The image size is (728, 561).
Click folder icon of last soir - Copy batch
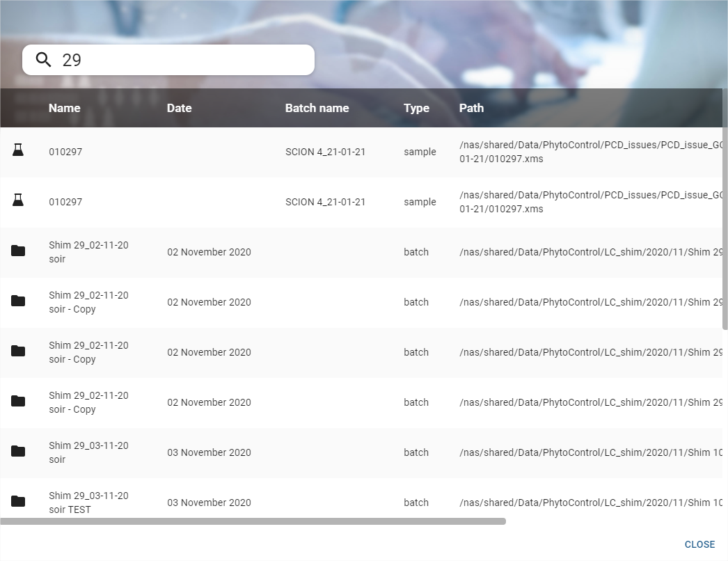click(18, 401)
